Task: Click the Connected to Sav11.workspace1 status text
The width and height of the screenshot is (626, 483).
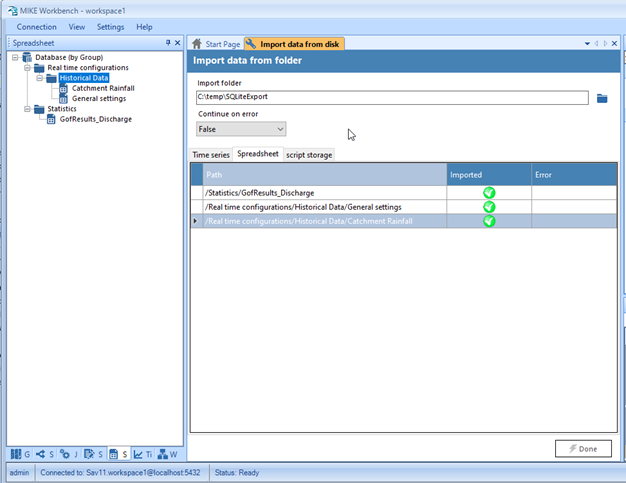Action: coord(120,473)
